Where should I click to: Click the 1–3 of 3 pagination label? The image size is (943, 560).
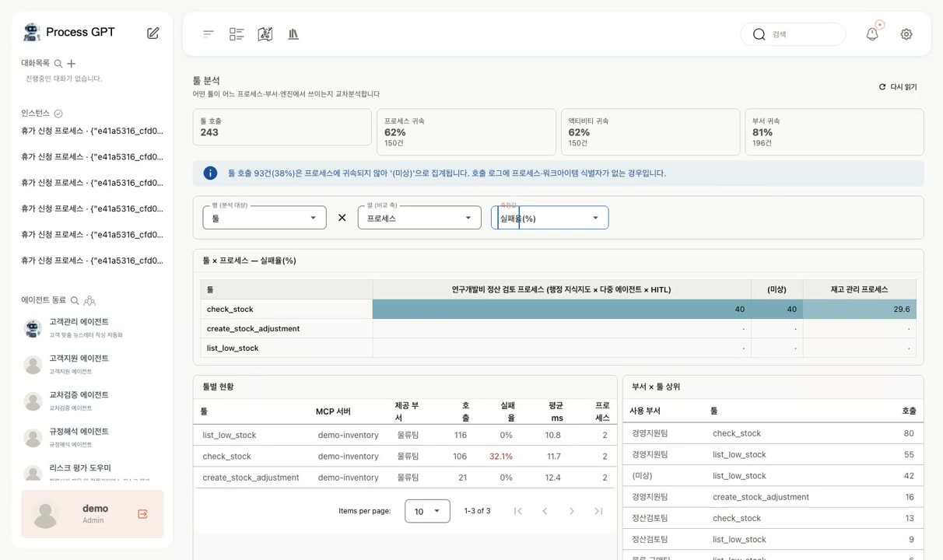point(477,511)
